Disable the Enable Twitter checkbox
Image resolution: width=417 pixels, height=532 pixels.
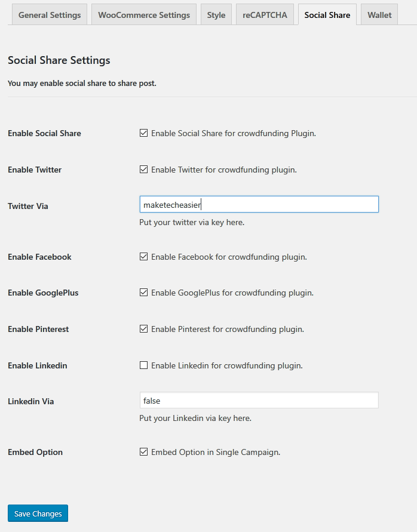click(143, 169)
